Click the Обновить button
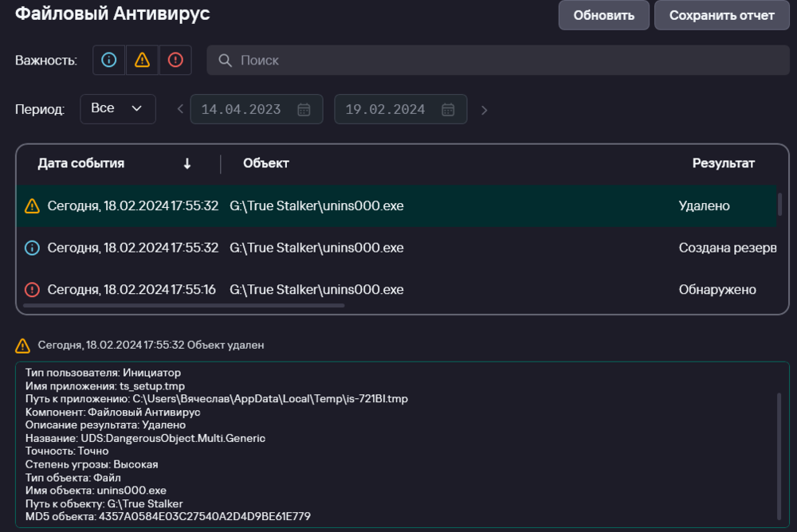797x532 pixels. click(603, 15)
